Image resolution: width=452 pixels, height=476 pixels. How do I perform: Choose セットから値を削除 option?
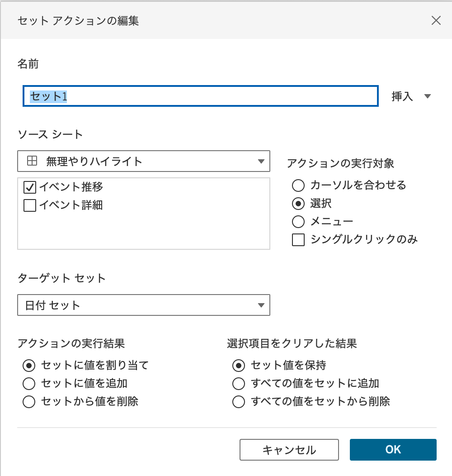tap(29, 401)
